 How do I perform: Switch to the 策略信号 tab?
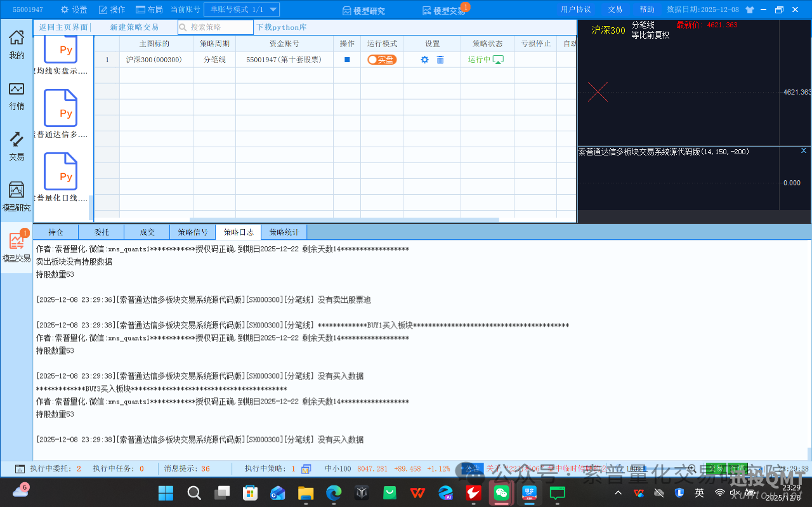tap(192, 232)
